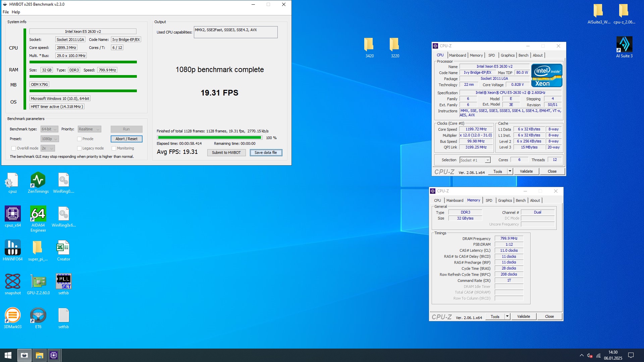Image resolution: width=644 pixels, height=362 pixels.
Task: Click the Intel inside Xeon logo
Action: (x=547, y=75)
